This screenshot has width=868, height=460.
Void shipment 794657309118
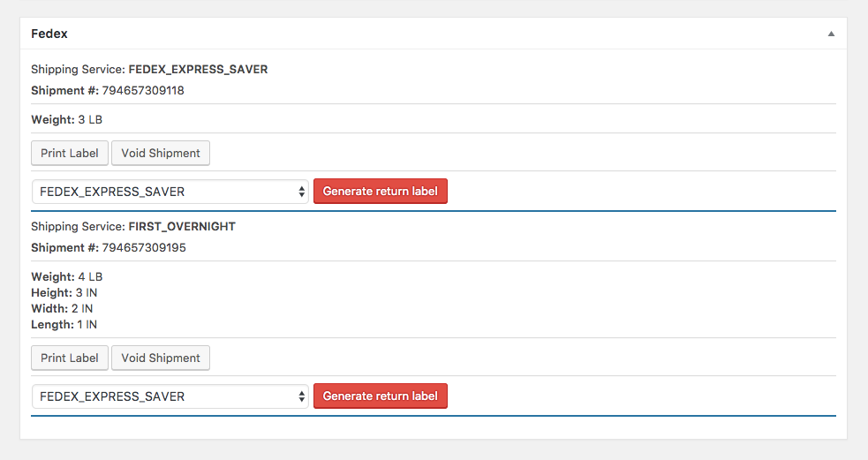point(161,154)
